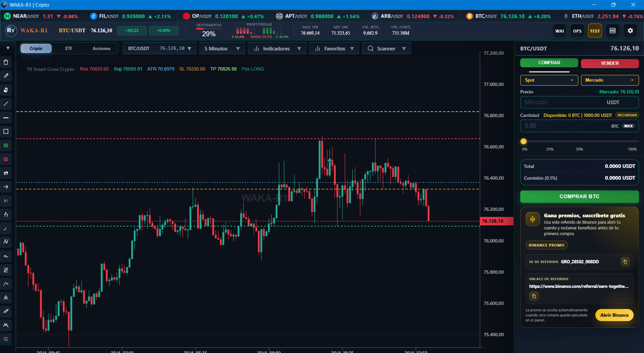
Task: Select the pitchfork tool
Action: 6,298
